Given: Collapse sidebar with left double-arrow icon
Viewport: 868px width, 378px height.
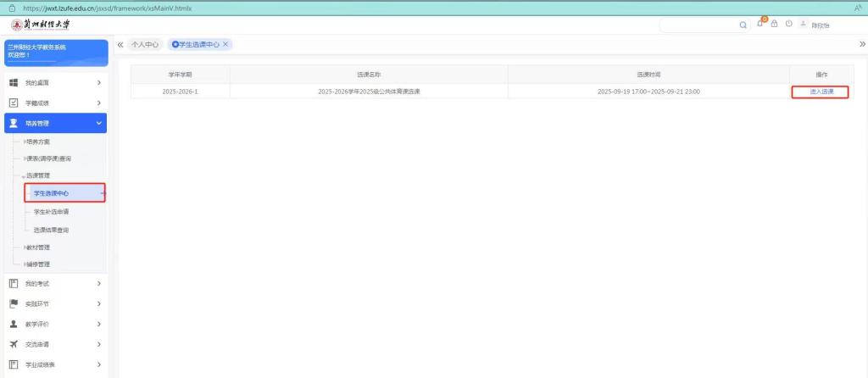Looking at the screenshot, I should tap(120, 44).
